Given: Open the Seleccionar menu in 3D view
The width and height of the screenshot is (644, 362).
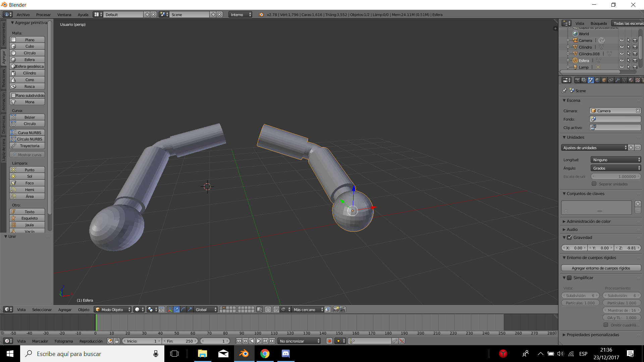Looking at the screenshot, I should (42, 309).
